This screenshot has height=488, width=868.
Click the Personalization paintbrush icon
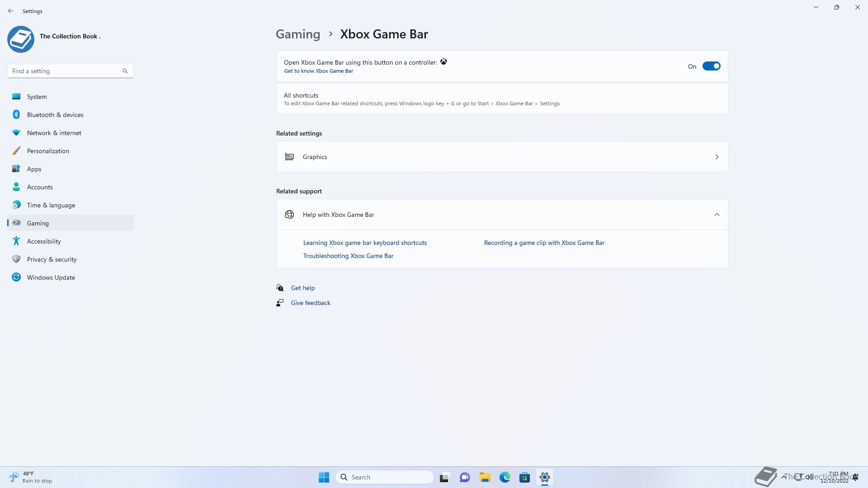pos(16,150)
